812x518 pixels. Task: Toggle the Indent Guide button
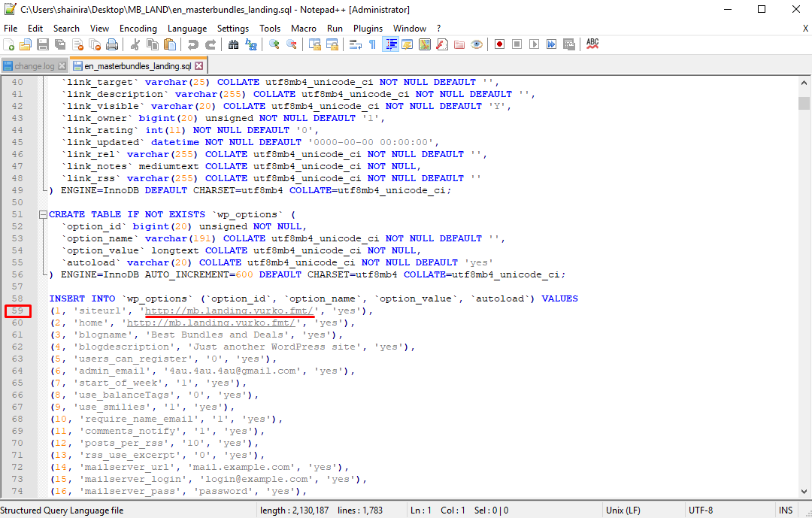(391, 45)
